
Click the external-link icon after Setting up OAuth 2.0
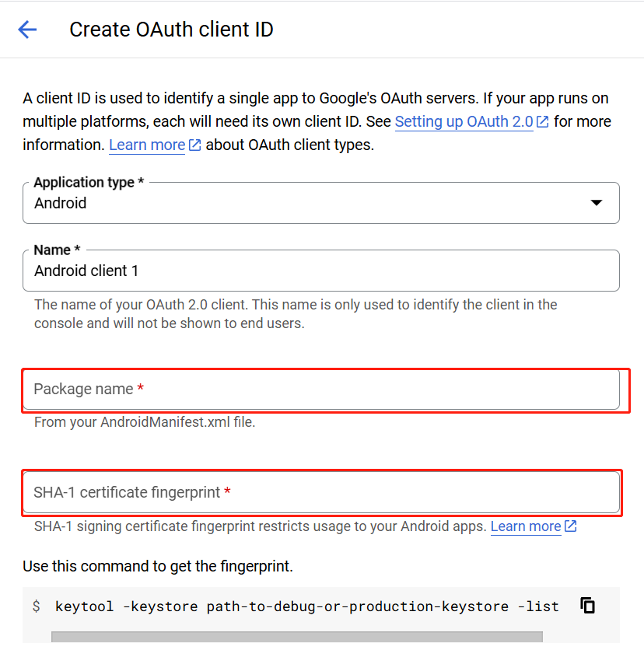542,121
